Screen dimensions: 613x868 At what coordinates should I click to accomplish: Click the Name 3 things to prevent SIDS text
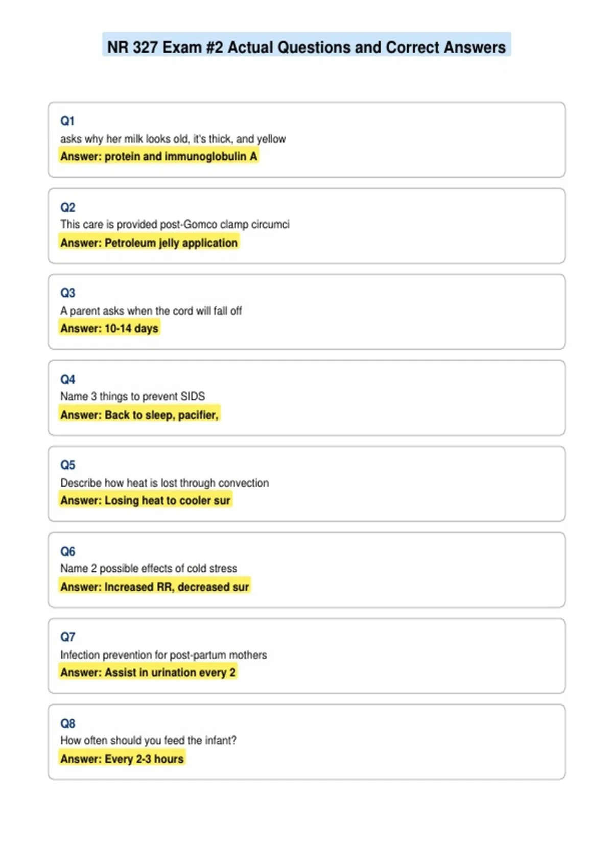pyautogui.click(x=133, y=396)
